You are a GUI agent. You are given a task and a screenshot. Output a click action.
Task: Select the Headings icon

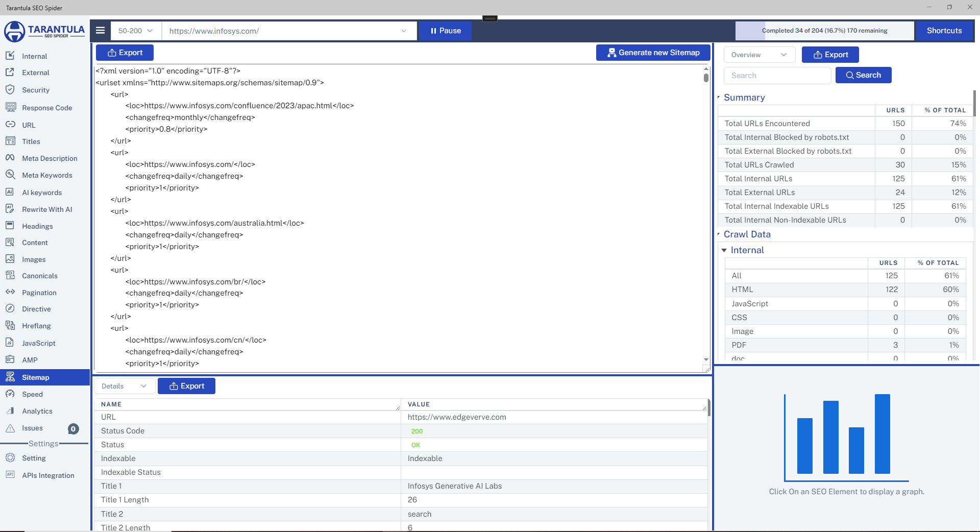(x=10, y=226)
